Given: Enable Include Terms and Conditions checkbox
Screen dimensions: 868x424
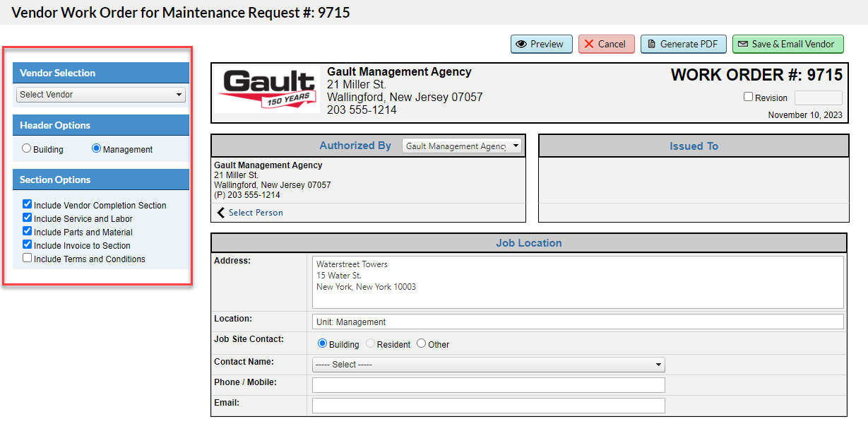Looking at the screenshot, I should coord(28,258).
